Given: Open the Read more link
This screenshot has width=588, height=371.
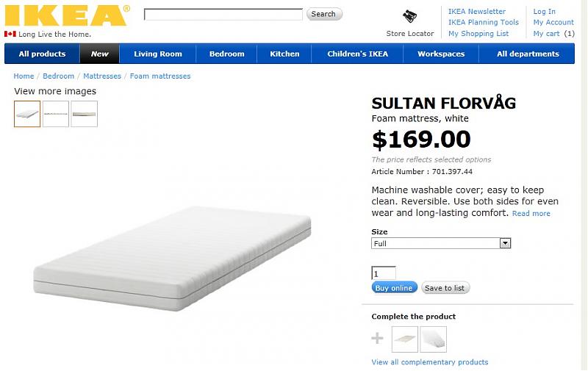Looking at the screenshot, I should [531, 214].
